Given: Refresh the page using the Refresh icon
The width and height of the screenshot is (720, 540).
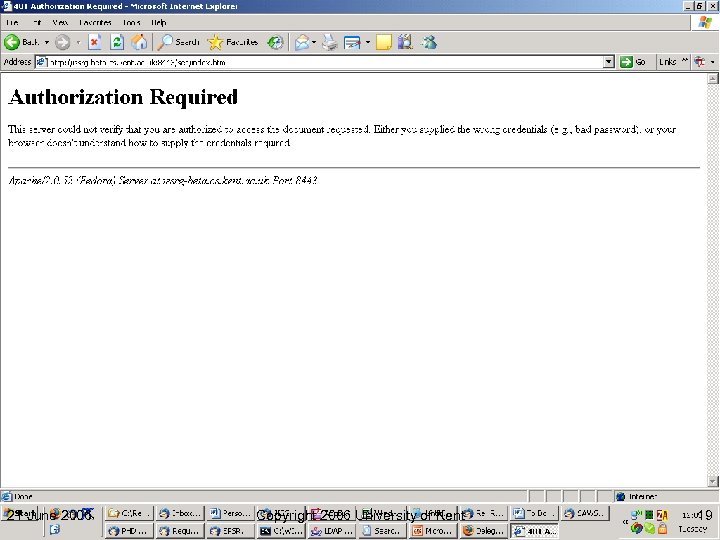Looking at the screenshot, I should tap(117, 42).
